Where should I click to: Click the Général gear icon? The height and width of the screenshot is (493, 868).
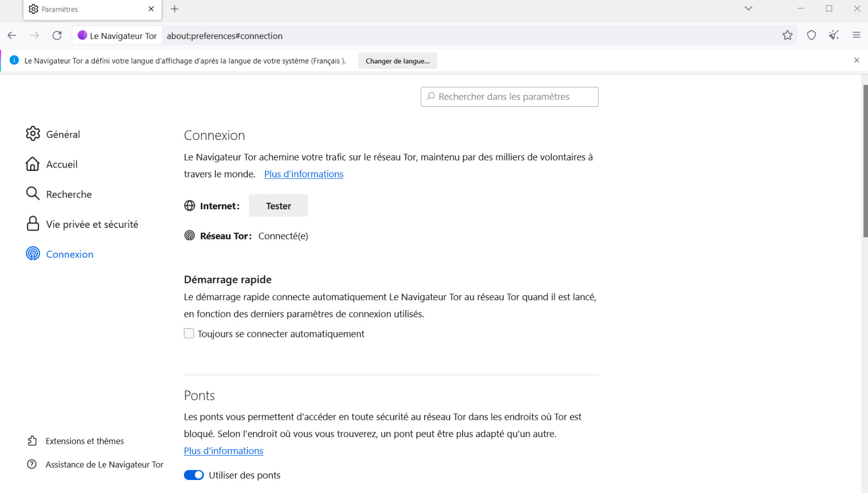point(33,133)
